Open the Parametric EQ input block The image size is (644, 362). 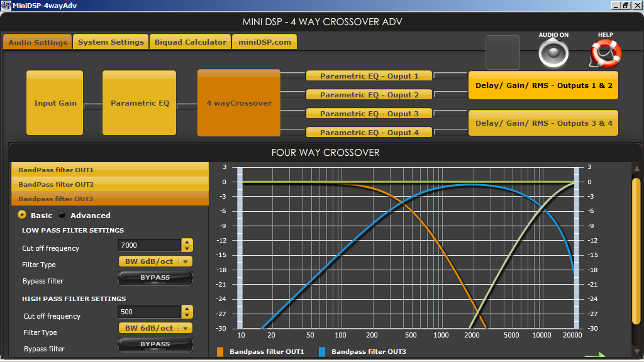[139, 102]
